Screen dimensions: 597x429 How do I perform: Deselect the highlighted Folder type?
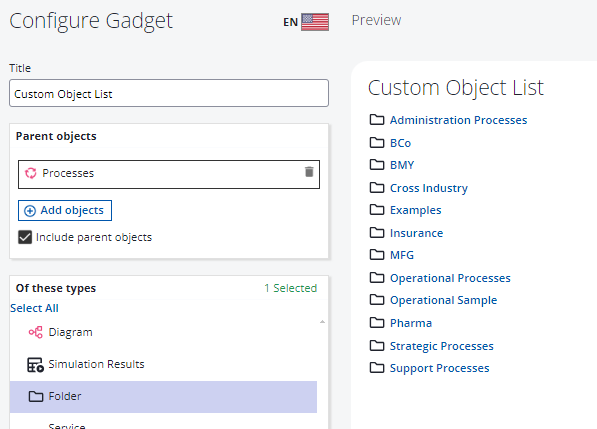tap(163, 397)
